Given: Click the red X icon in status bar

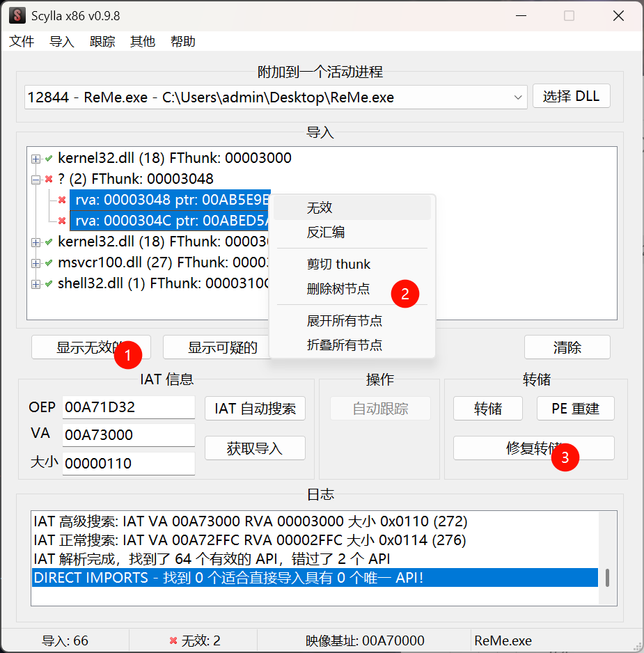Looking at the screenshot, I should [x=173, y=640].
